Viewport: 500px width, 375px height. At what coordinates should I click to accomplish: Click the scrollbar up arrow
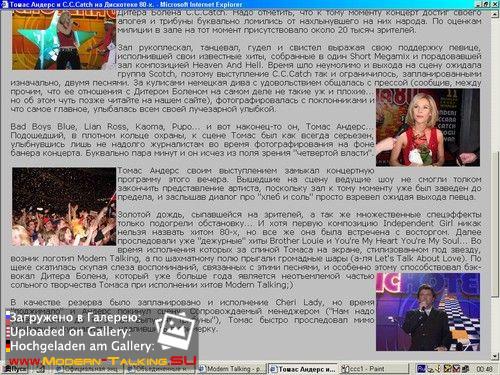point(495,14)
